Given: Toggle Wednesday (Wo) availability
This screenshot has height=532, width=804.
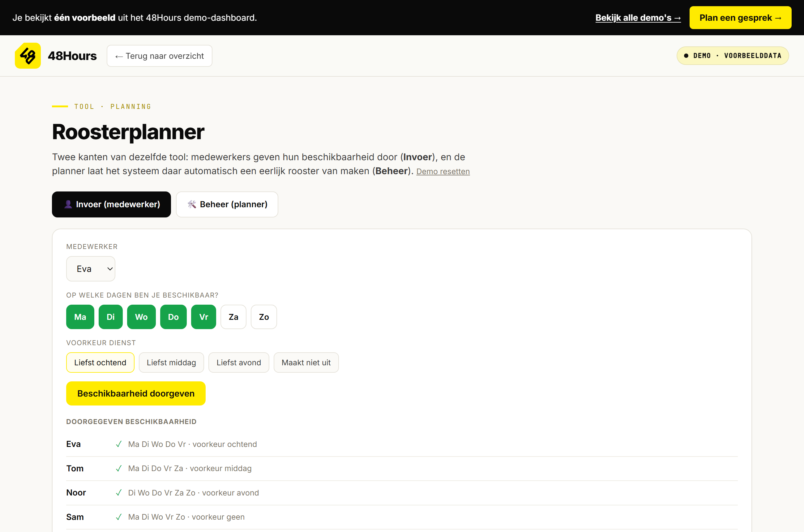Looking at the screenshot, I should (141, 317).
